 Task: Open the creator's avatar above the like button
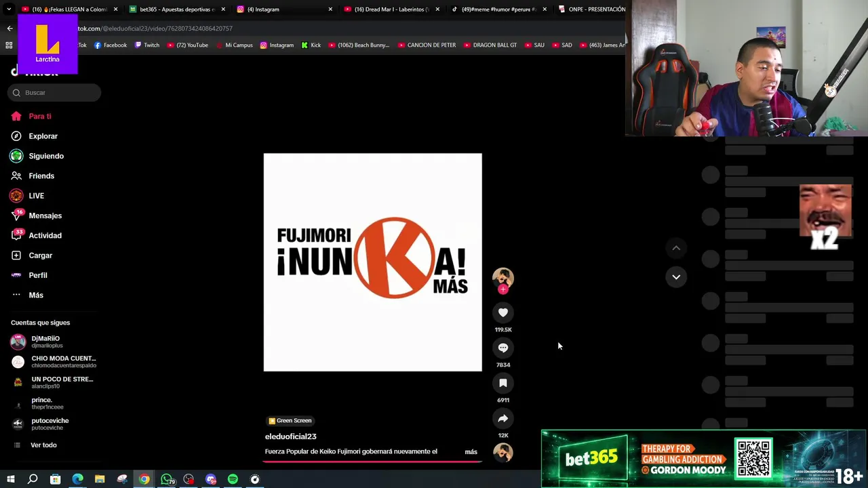[x=503, y=277]
